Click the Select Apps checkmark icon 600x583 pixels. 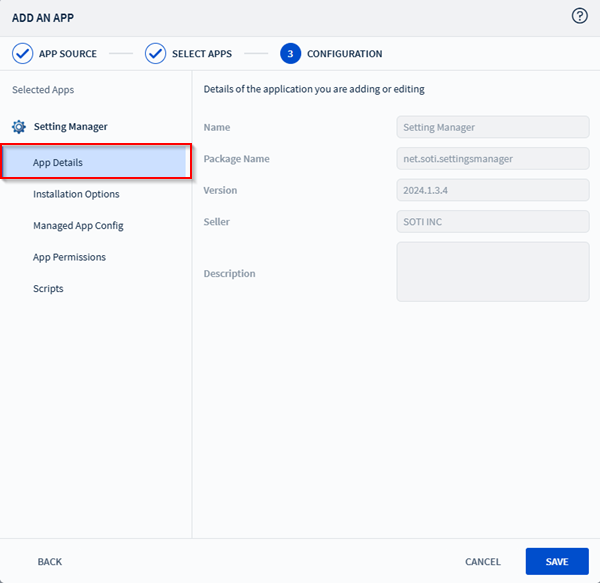coord(155,54)
